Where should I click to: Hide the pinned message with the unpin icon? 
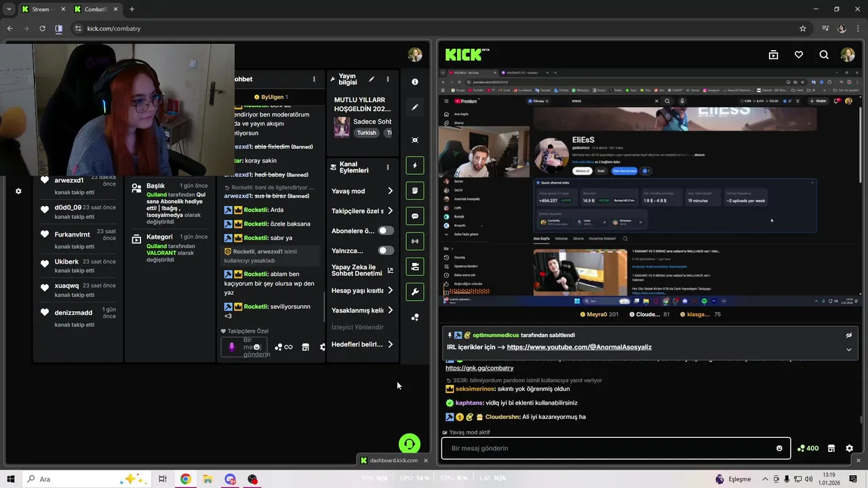848,335
